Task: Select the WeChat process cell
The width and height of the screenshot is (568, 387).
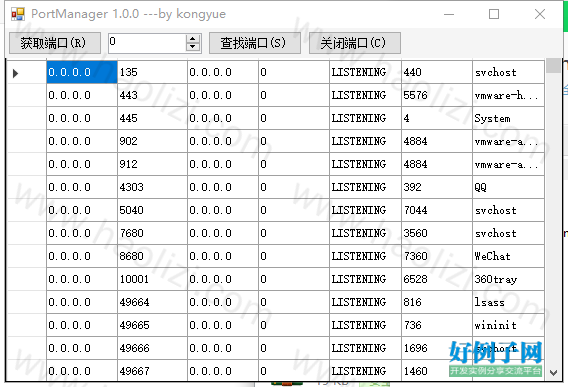Action: click(x=508, y=256)
